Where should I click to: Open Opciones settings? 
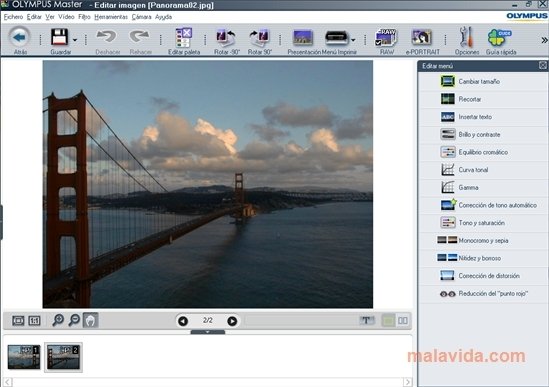click(466, 37)
